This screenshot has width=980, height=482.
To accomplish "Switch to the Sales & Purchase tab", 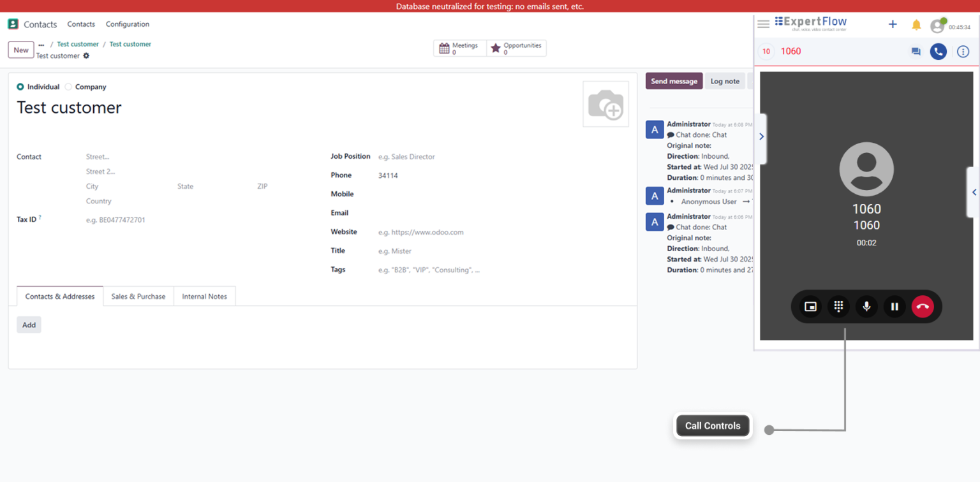I will (138, 296).
